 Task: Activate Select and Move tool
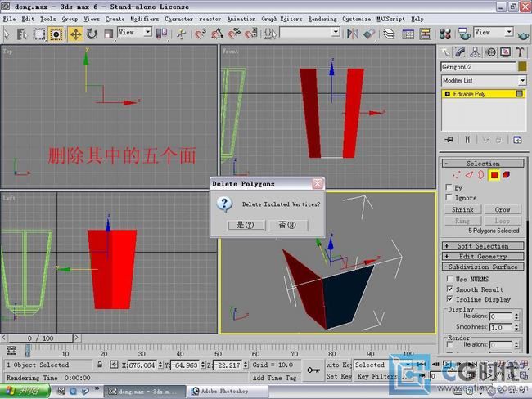tap(75, 34)
